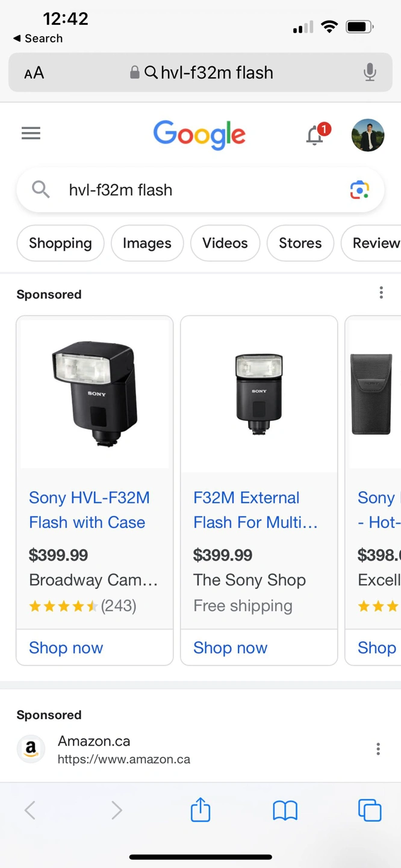Open the Google account profile picture
The image size is (401, 868).
(367, 135)
